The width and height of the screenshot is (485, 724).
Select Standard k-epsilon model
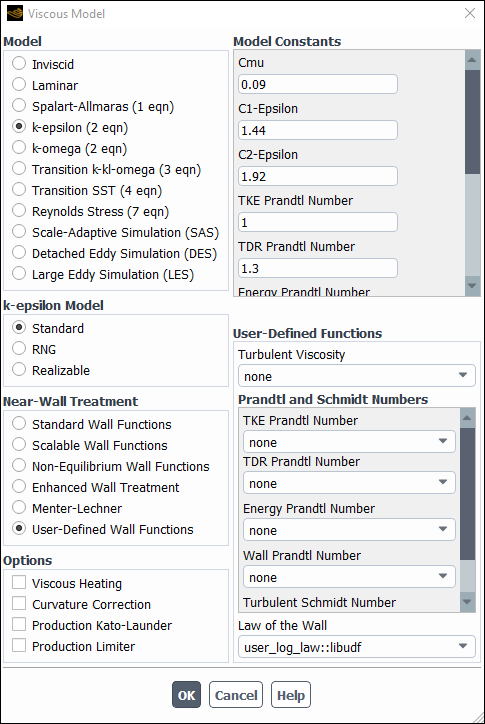19,328
